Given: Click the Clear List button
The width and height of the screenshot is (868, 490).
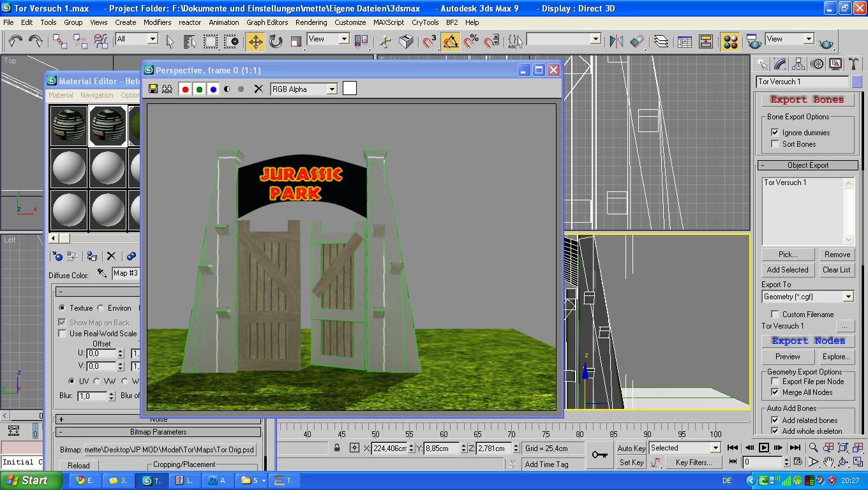Looking at the screenshot, I should (x=837, y=270).
